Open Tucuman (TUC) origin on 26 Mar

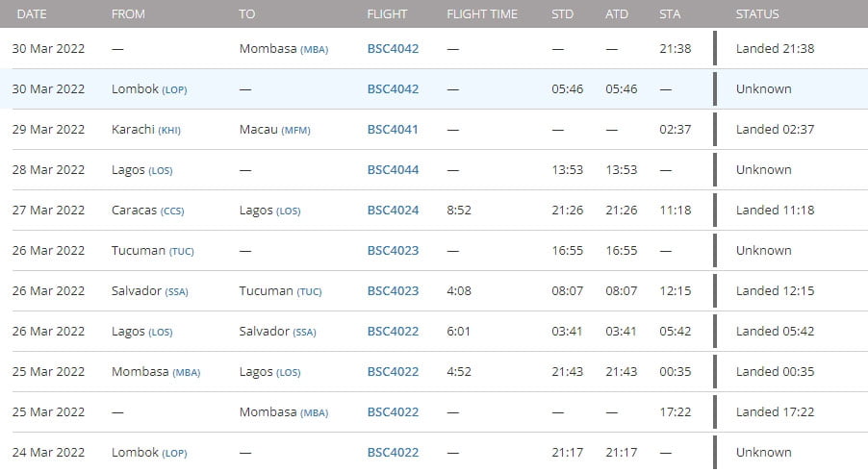tap(152, 250)
